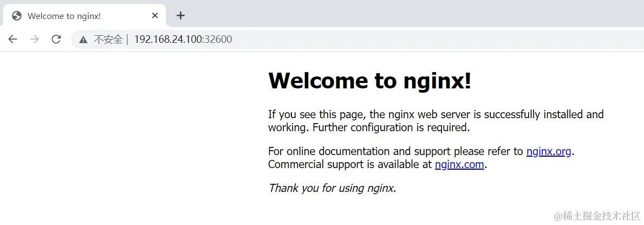Click the Welcome to nginx! page heading
This screenshot has height=225, width=644.
[369, 80]
